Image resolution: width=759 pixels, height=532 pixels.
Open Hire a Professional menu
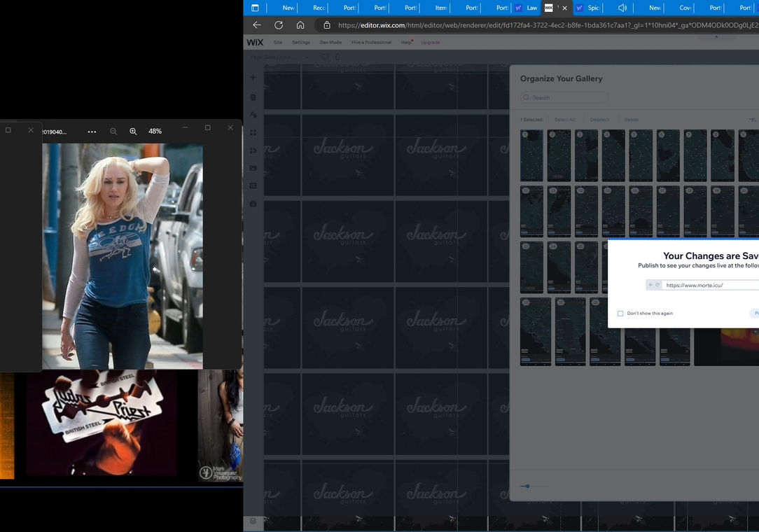click(371, 42)
